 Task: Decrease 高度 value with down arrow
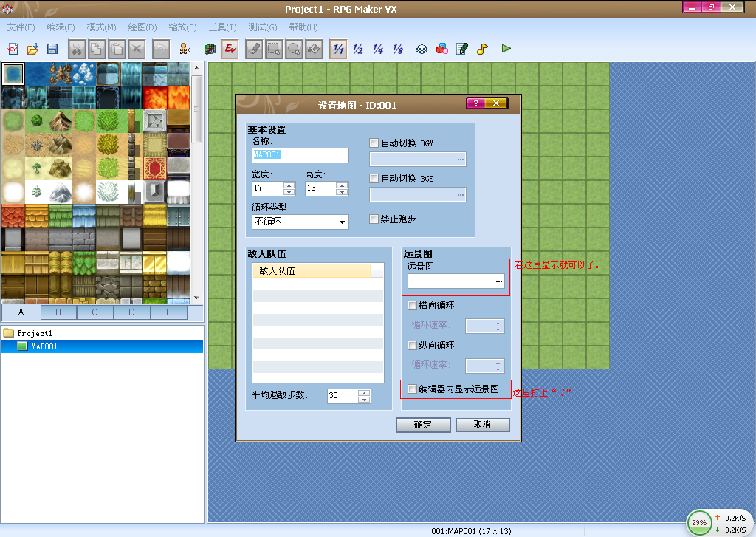click(x=342, y=192)
